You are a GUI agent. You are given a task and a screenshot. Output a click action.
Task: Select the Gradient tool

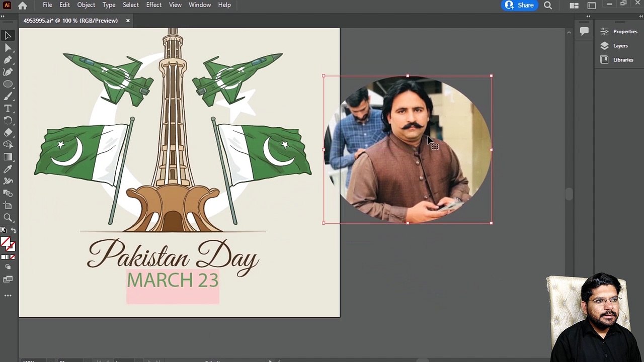tap(8, 157)
